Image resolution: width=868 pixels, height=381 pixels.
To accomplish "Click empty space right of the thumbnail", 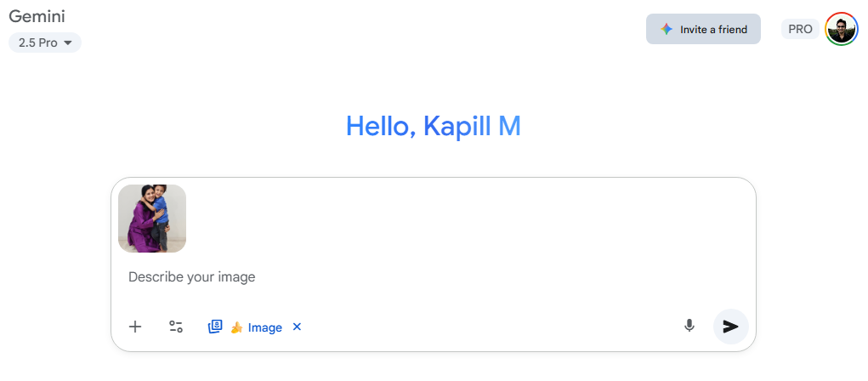I will (468, 219).
